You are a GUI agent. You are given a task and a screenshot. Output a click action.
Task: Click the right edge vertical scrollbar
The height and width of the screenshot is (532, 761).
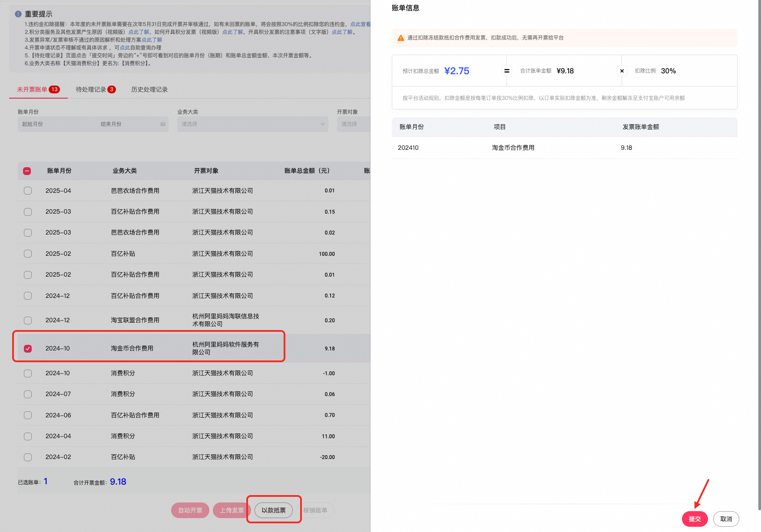coord(759,255)
